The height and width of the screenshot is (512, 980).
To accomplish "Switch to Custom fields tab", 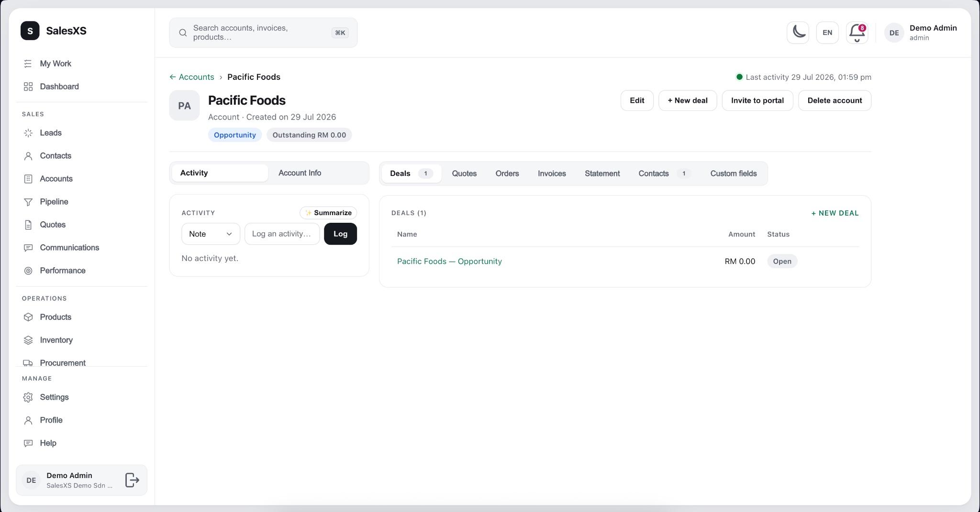I will point(733,174).
